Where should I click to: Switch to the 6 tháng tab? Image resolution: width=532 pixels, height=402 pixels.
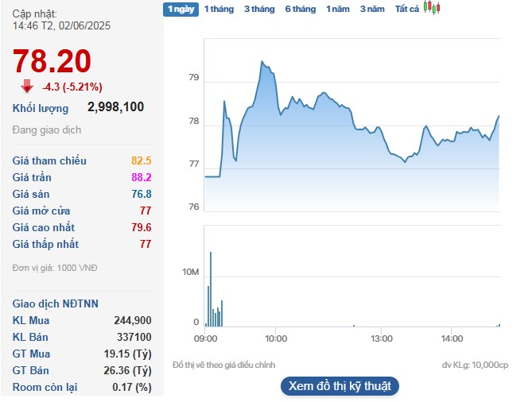click(x=300, y=9)
